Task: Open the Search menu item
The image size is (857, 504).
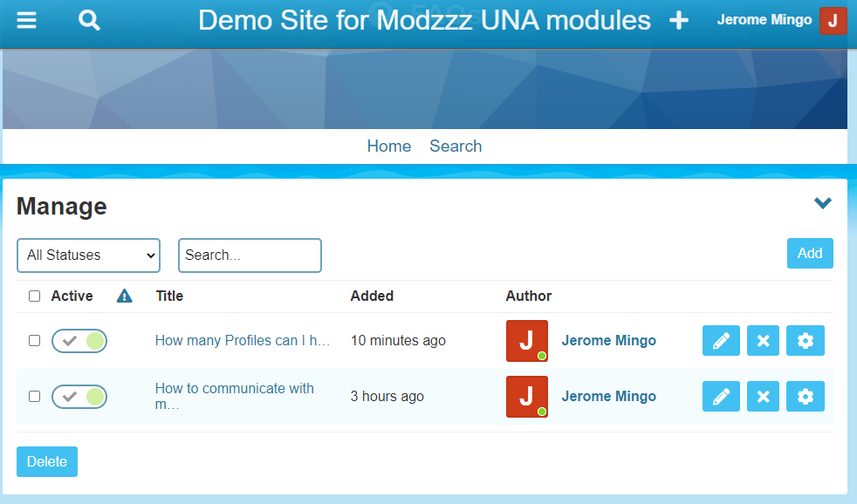Action: (456, 146)
